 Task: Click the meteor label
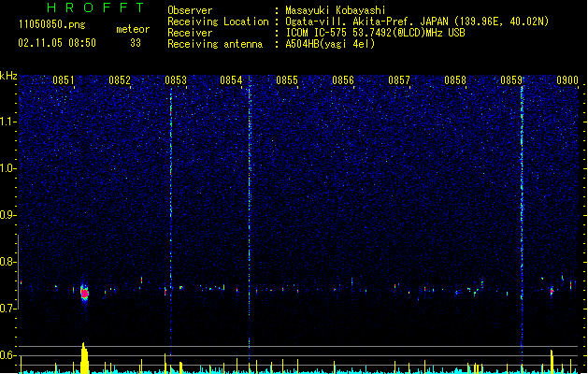(x=133, y=29)
